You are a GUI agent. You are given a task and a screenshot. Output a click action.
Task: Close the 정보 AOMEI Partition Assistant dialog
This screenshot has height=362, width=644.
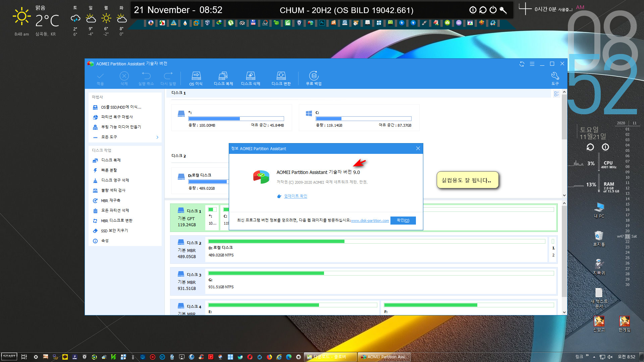[x=418, y=148]
